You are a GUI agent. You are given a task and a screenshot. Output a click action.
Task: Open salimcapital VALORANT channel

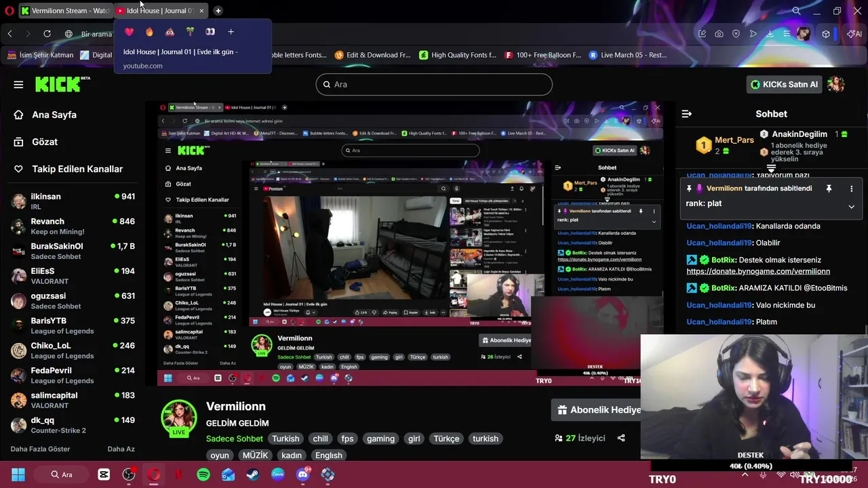point(73,400)
